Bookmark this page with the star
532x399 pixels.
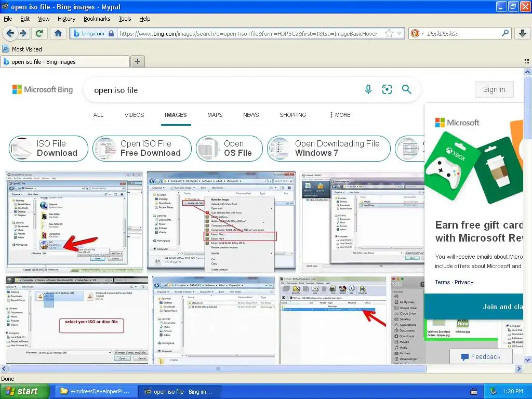(x=389, y=33)
